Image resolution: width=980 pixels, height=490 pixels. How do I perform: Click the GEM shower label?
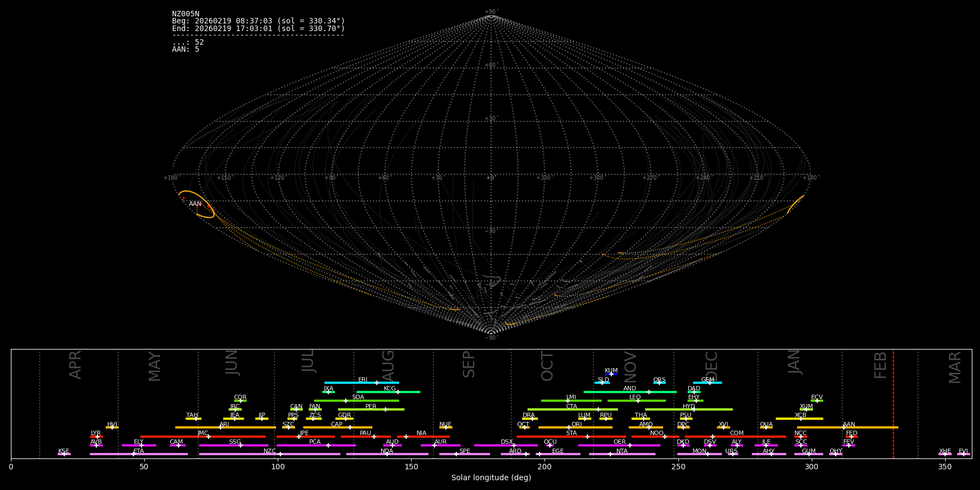pyautogui.click(x=708, y=380)
